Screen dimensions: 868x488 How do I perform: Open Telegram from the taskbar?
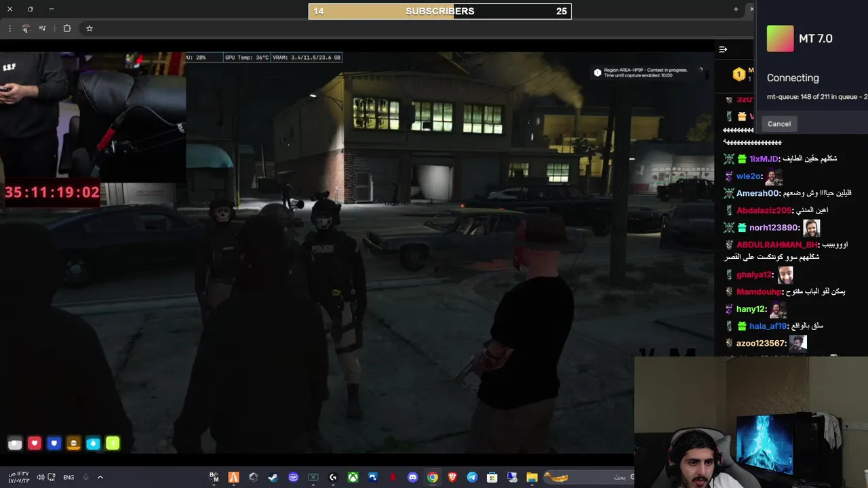(x=472, y=477)
